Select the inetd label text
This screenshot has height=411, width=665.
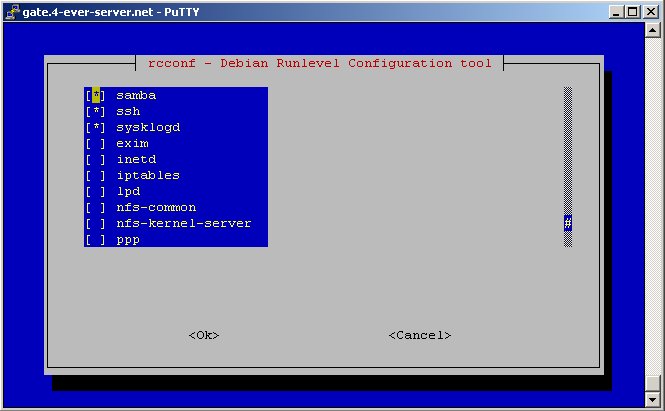point(136,160)
